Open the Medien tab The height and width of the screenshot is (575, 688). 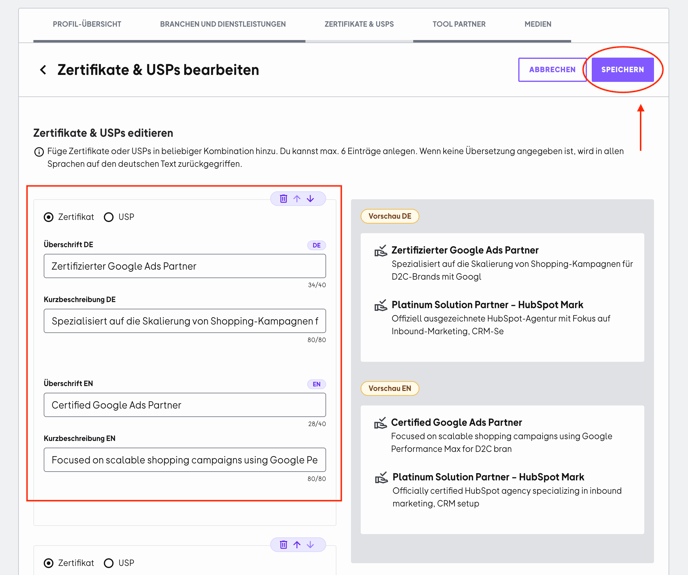click(538, 24)
